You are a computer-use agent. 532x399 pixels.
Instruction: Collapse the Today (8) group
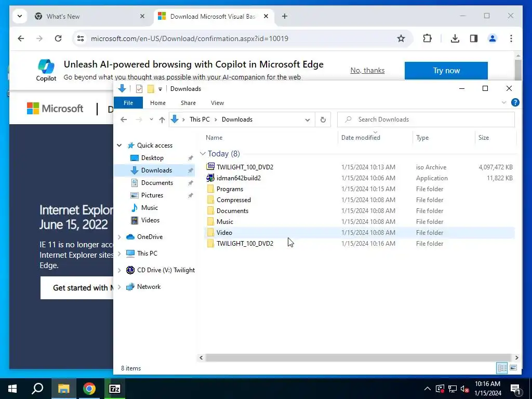click(x=203, y=154)
